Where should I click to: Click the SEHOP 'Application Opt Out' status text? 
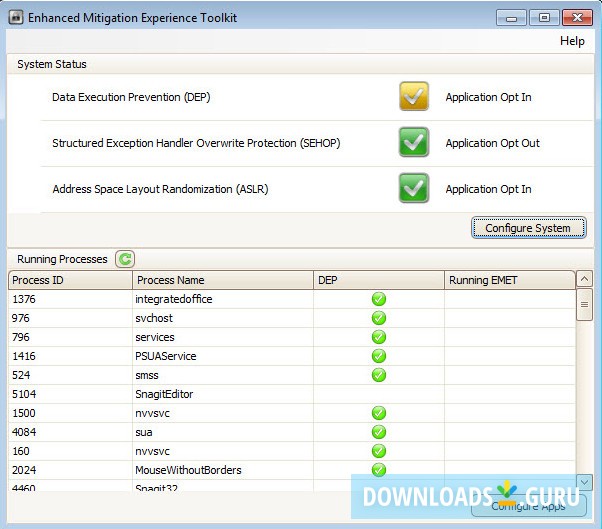coord(493,143)
